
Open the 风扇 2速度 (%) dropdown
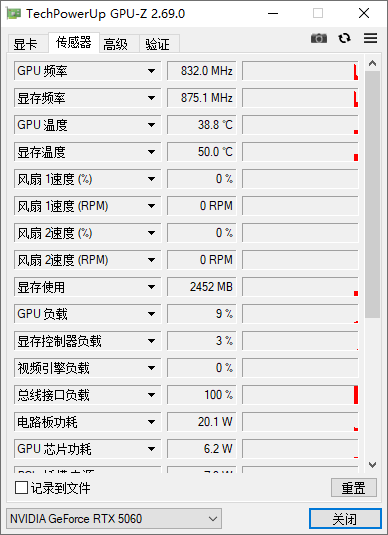click(x=151, y=233)
